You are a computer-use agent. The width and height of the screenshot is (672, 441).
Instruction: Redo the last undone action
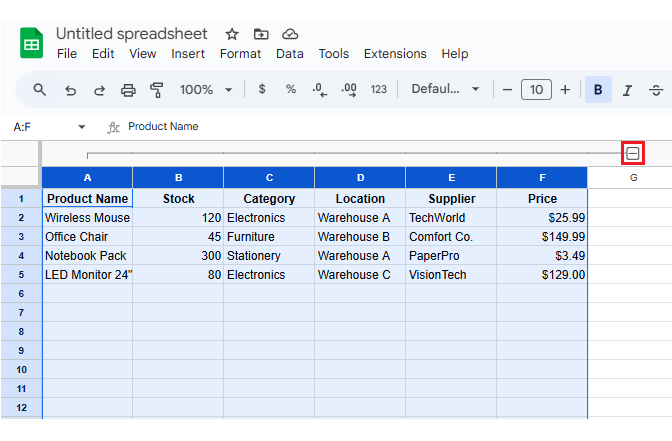click(x=99, y=90)
